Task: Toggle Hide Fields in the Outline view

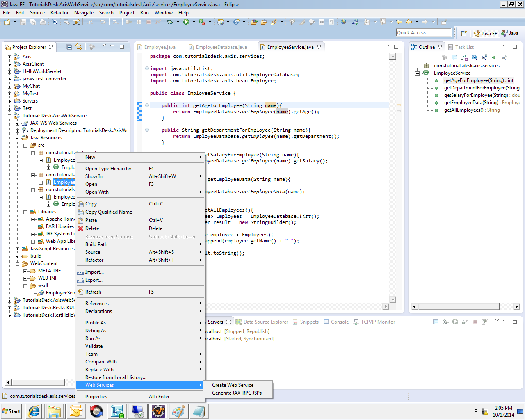Action: point(474,57)
